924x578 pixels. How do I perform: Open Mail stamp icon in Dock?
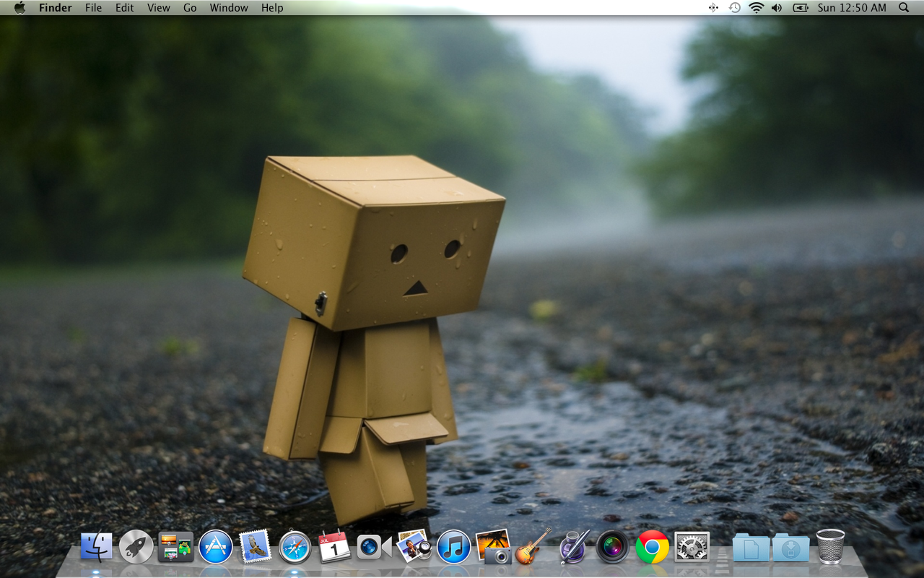pyautogui.click(x=255, y=546)
